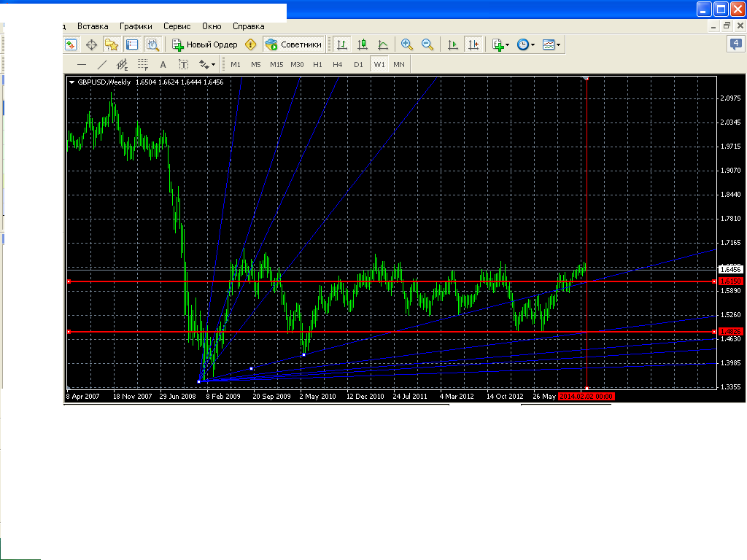Zoom in on the chart

click(x=407, y=44)
